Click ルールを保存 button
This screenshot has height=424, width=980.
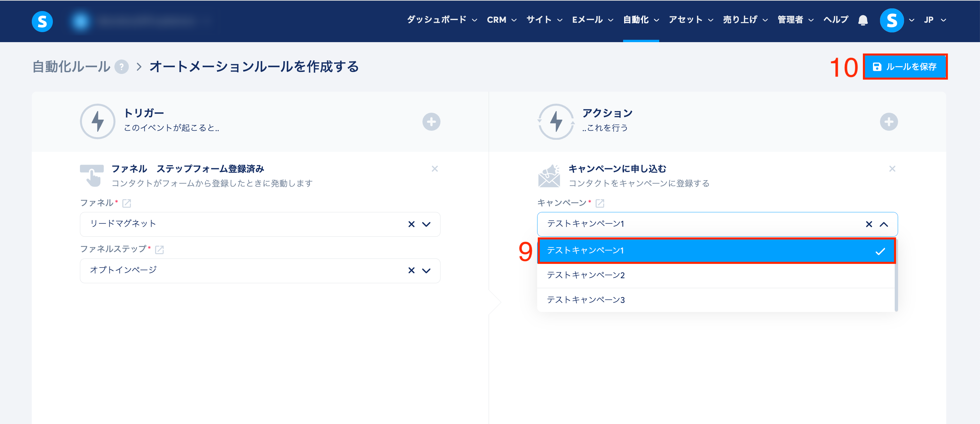[905, 67]
